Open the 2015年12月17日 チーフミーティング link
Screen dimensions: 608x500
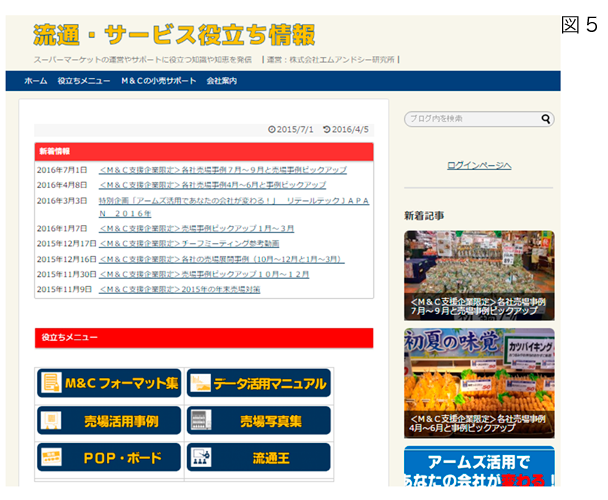click(x=189, y=243)
